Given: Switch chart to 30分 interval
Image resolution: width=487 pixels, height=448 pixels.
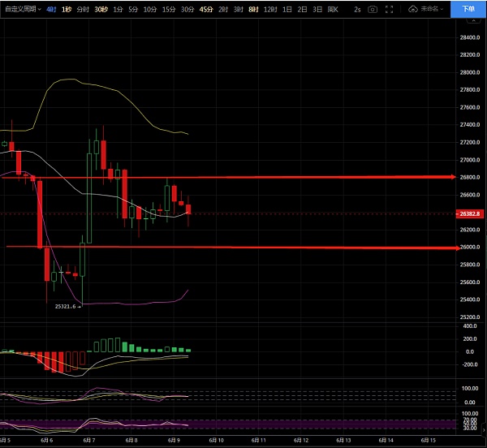Looking at the screenshot, I should (187, 10).
